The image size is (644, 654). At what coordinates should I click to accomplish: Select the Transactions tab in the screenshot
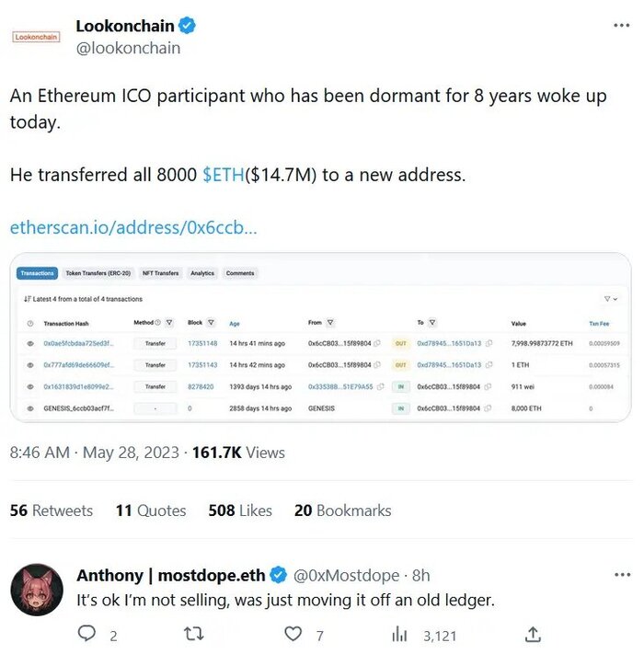click(37, 273)
